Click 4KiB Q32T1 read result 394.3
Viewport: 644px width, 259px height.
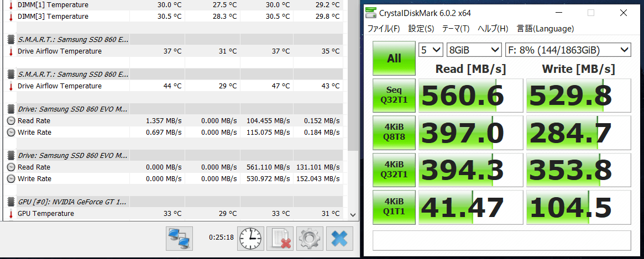[x=470, y=170]
